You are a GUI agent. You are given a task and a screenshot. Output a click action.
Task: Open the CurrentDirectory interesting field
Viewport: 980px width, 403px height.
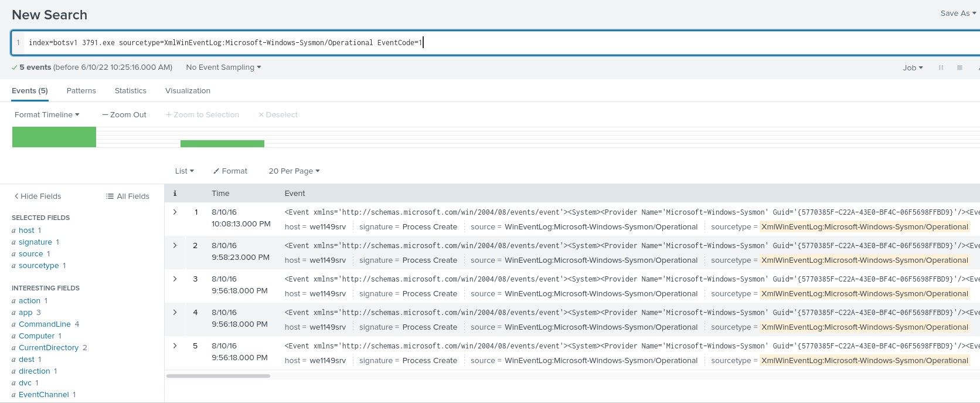coord(49,347)
